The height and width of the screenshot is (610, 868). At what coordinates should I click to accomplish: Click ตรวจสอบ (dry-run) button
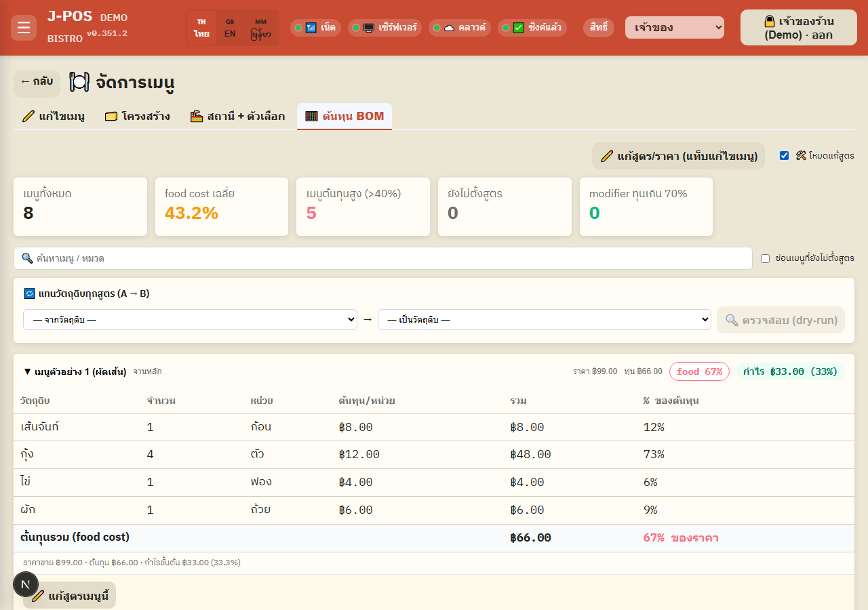pyautogui.click(x=781, y=320)
